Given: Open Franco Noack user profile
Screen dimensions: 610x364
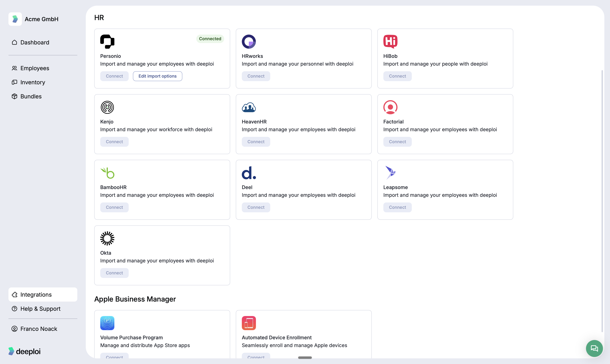Looking at the screenshot, I should 43,329.
